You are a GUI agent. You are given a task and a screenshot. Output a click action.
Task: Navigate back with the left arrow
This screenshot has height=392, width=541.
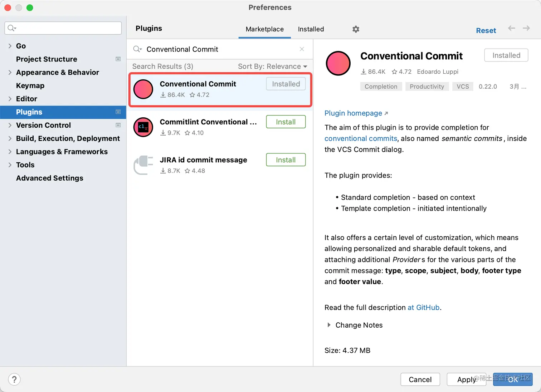[512, 28]
